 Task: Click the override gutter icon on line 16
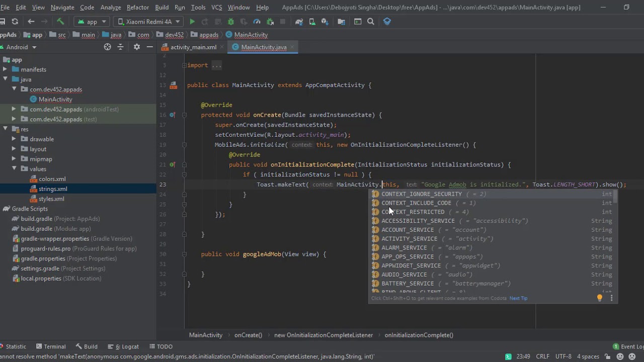[172, 115]
